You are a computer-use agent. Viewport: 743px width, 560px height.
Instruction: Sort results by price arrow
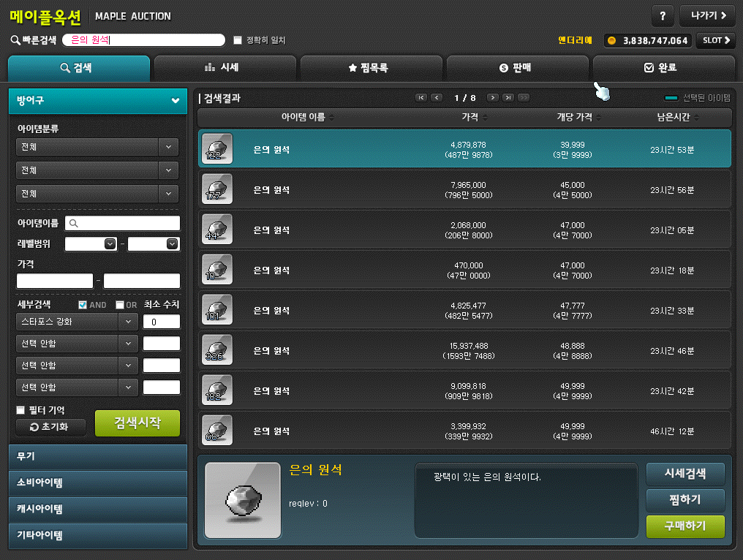coord(486,118)
